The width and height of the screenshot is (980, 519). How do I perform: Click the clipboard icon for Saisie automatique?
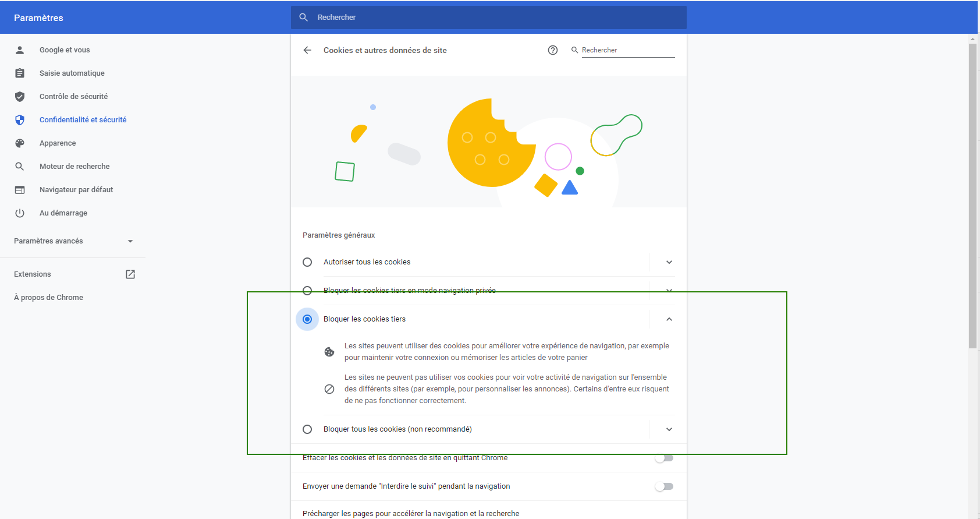tap(20, 73)
